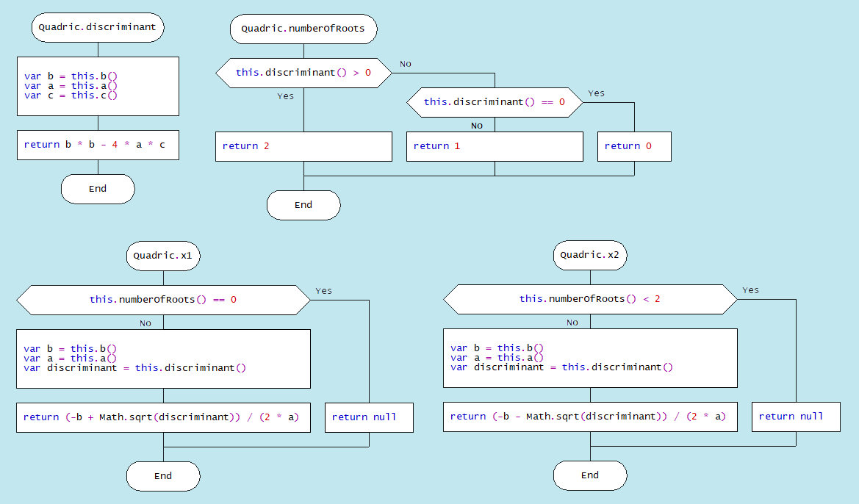
Task: Click the block declaring var b, a, c
Action: coord(97,86)
